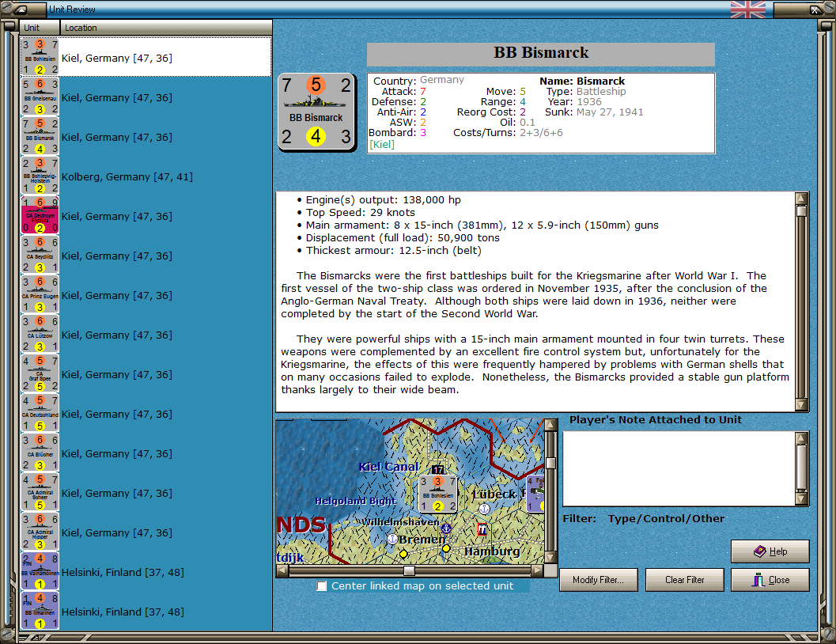Click the system menu icon at top left

[x=20, y=9]
